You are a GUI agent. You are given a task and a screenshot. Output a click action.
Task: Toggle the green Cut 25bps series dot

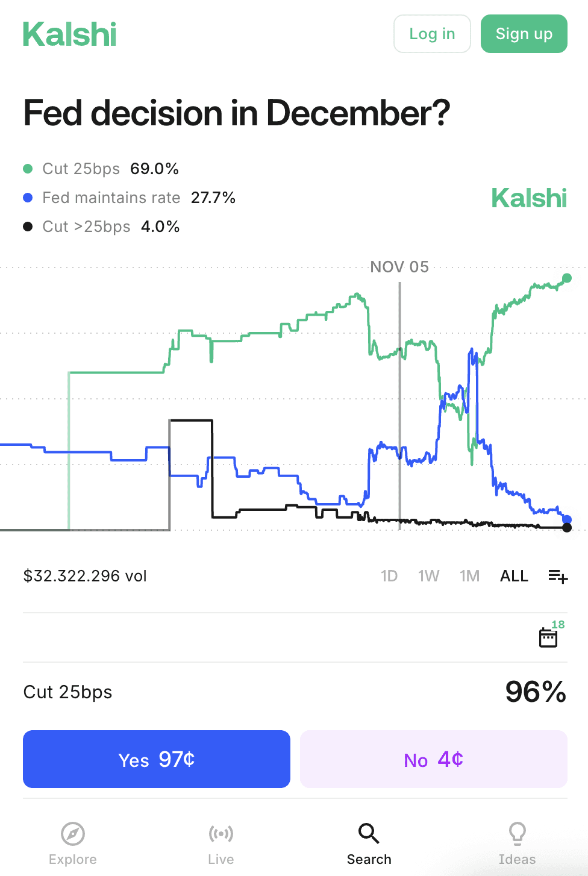[28, 168]
